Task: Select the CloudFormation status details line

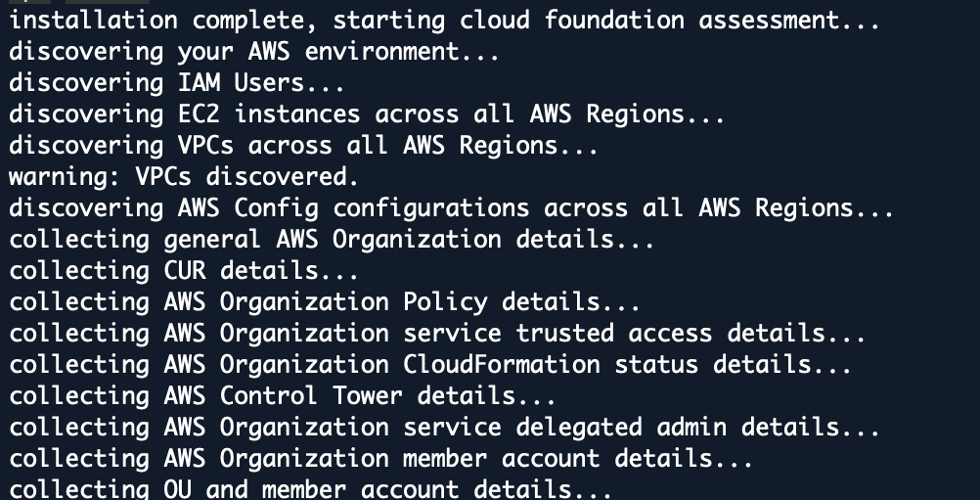Action: point(430,365)
